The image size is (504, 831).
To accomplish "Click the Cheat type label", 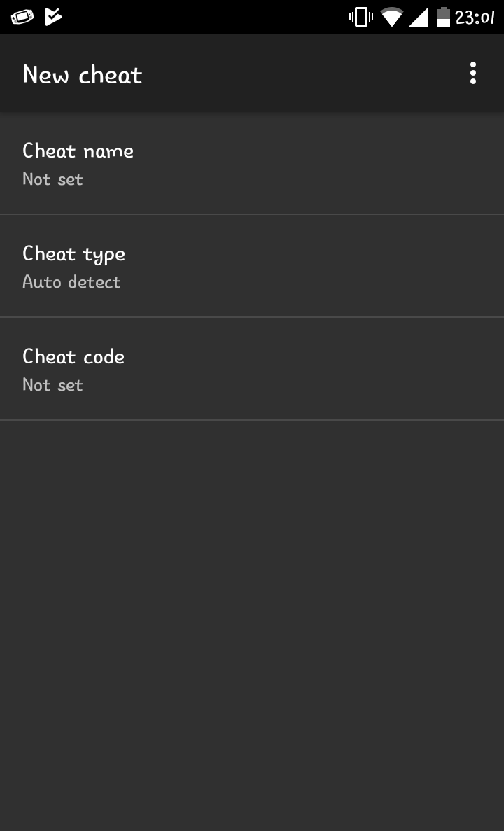I will point(73,253).
